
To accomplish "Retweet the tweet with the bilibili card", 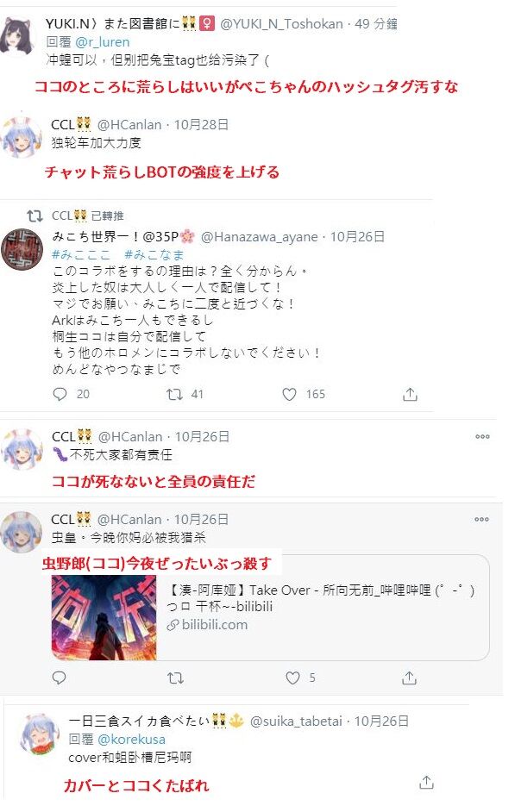I will [175, 678].
